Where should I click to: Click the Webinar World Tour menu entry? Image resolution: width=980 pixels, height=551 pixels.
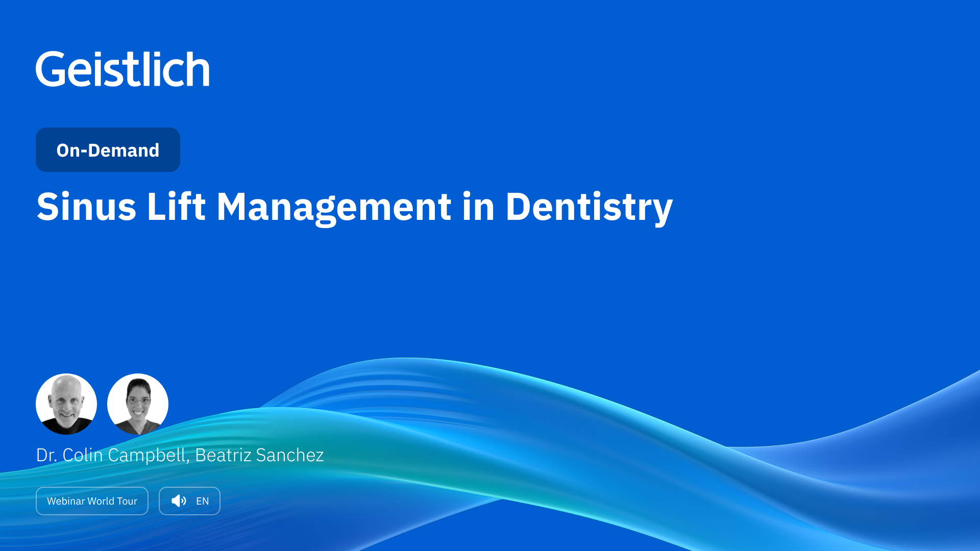(92, 501)
